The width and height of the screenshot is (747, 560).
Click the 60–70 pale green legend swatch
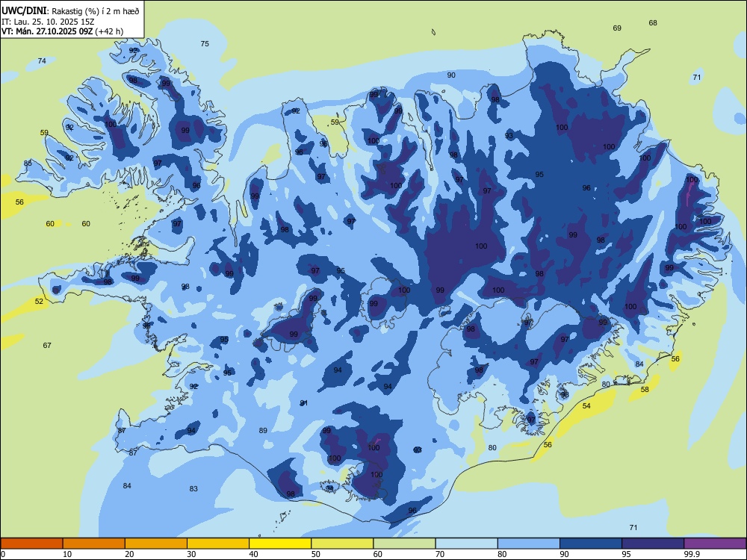click(x=404, y=544)
